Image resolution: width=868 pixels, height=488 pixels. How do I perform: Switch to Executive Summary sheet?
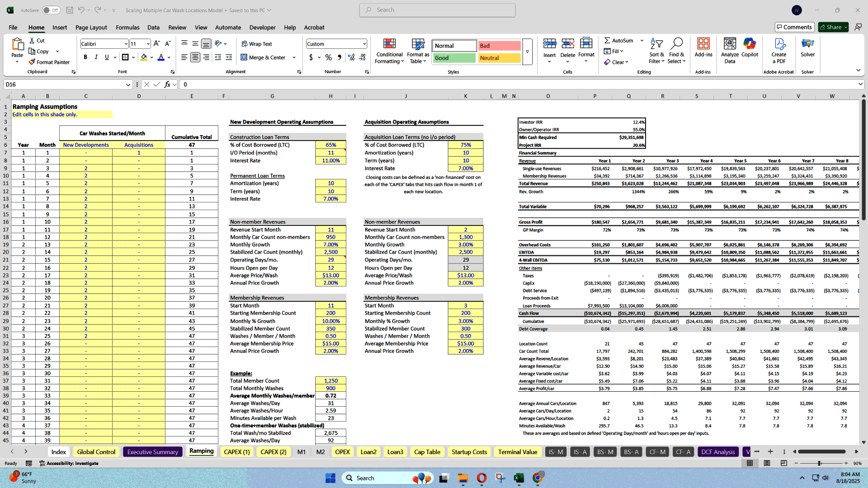tap(153, 452)
